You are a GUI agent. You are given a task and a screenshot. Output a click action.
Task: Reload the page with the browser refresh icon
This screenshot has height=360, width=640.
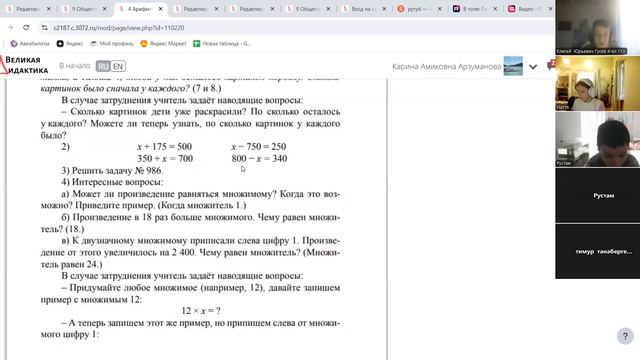tap(26, 27)
